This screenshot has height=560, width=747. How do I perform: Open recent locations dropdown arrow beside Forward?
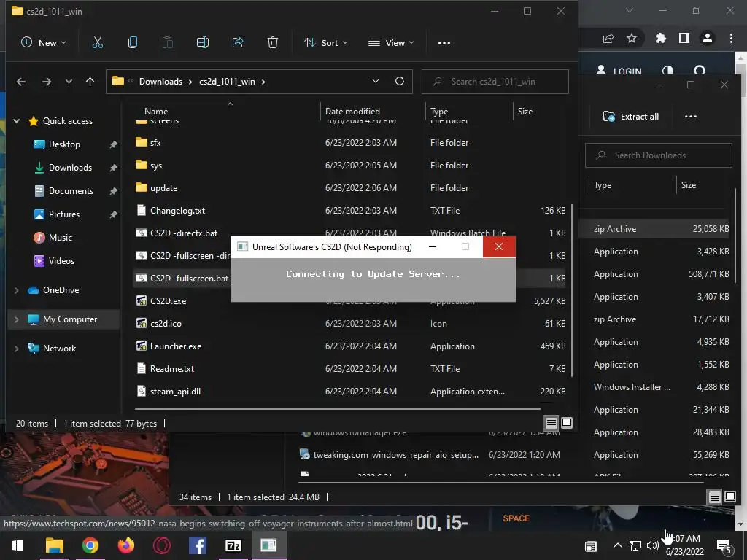(69, 82)
